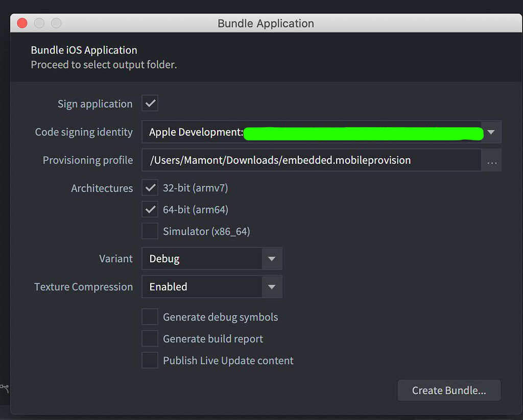This screenshot has height=420, width=523.
Task: Enable Generate debug symbols
Action: [150, 316]
